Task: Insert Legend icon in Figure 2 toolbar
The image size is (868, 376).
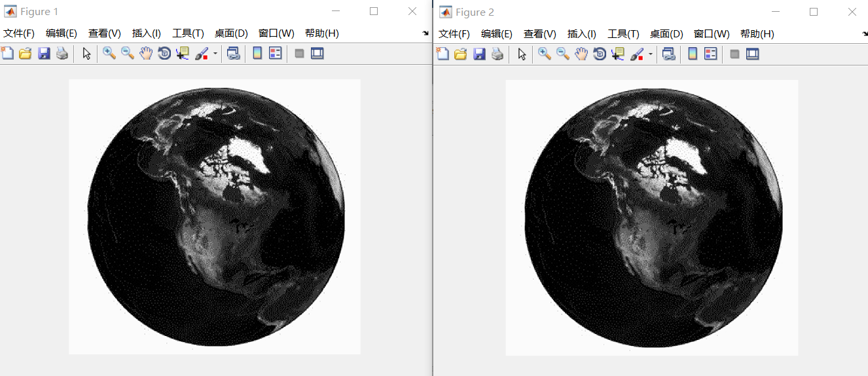Action: (x=711, y=54)
